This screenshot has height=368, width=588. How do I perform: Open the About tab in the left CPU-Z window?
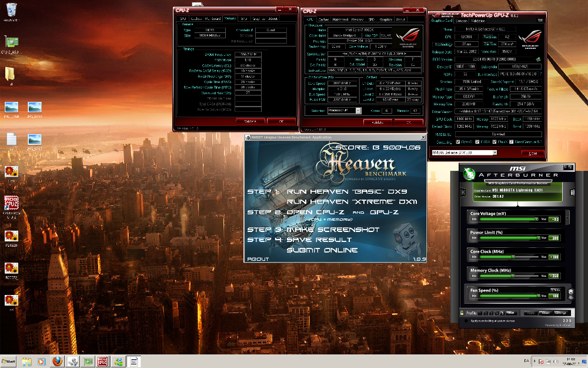[273, 18]
